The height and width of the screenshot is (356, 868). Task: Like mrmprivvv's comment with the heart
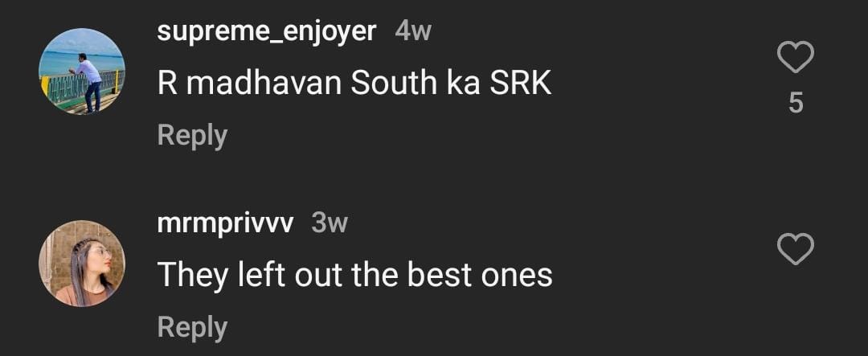point(796,248)
